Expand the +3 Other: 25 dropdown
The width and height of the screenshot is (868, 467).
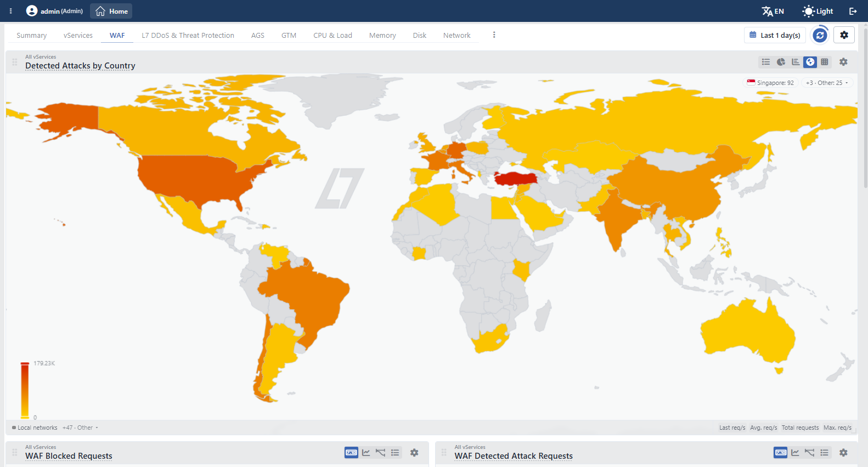coord(827,83)
